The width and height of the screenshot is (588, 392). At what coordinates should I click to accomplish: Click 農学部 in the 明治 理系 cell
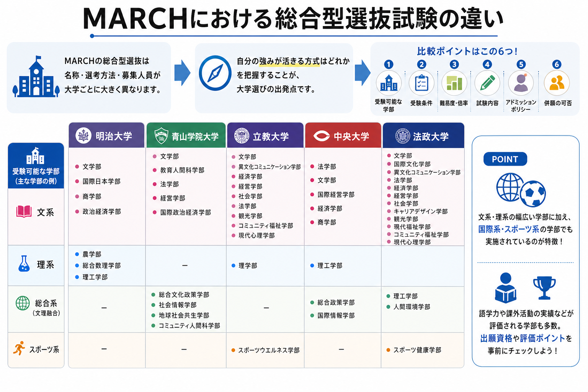point(92,254)
